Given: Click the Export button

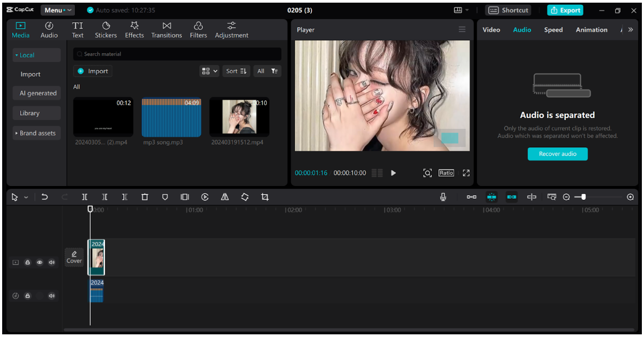Looking at the screenshot, I should pos(565,10).
